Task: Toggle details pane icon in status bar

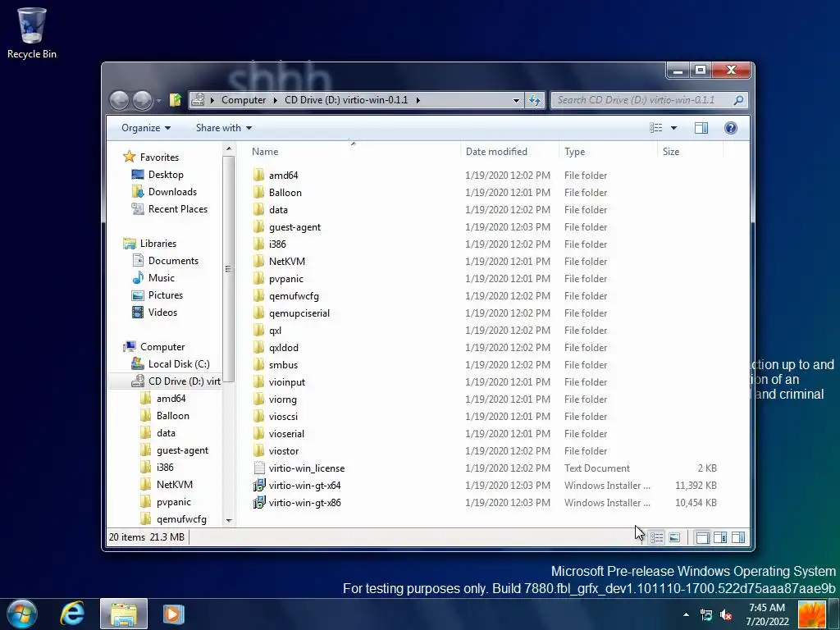Action: point(720,537)
